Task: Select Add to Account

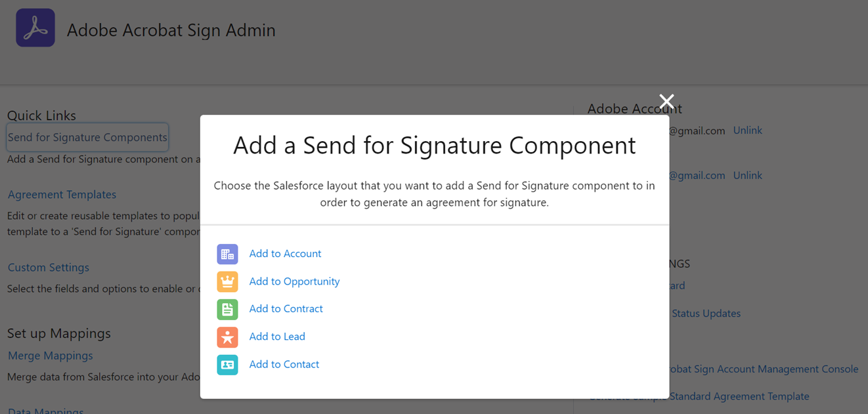Action: click(284, 253)
